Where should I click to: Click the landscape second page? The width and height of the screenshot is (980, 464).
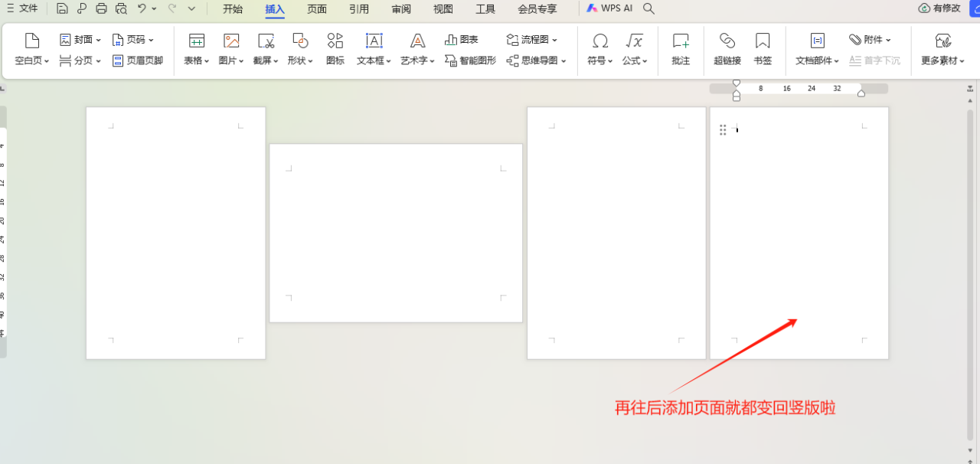[x=396, y=233]
